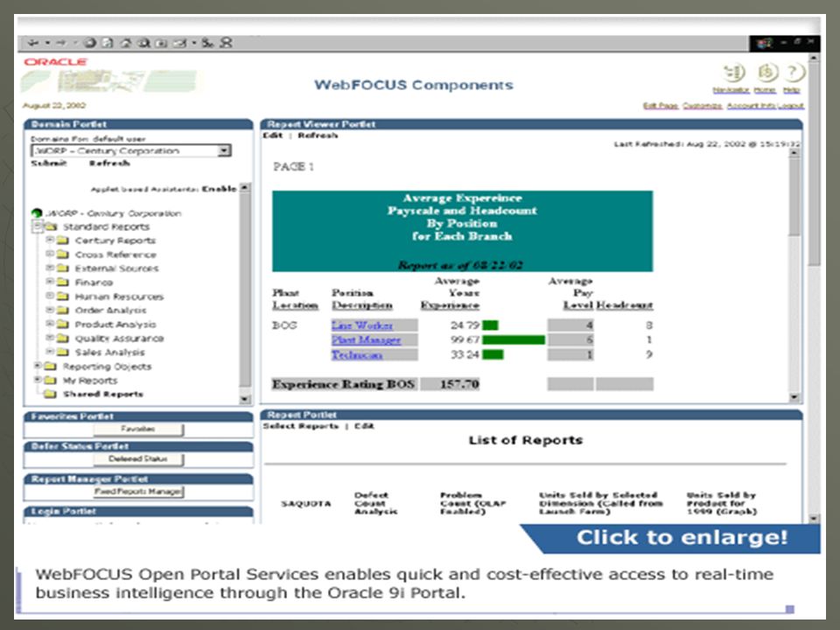The height and width of the screenshot is (630, 840).
Task: Open the Line Worker report link
Action: pos(362,325)
